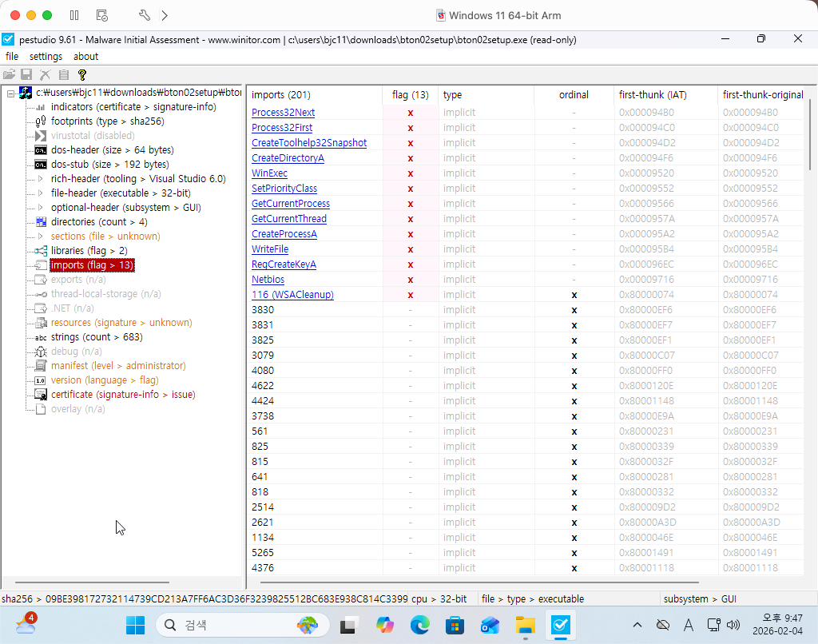Click the yellow question mark help icon
The width and height of the screenshot is (818, 644).
click(x=81, y=74)
